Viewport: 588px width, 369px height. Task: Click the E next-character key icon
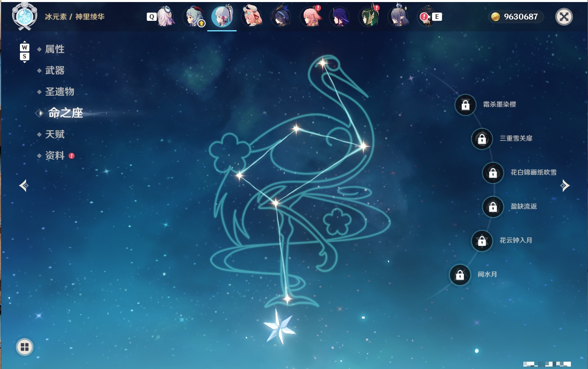point(437,17)
